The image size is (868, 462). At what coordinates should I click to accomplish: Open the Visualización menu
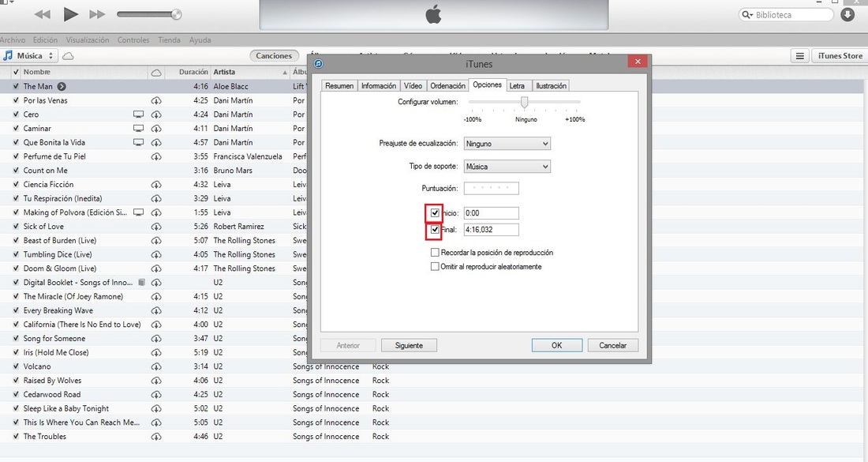(x=88, y=40)
